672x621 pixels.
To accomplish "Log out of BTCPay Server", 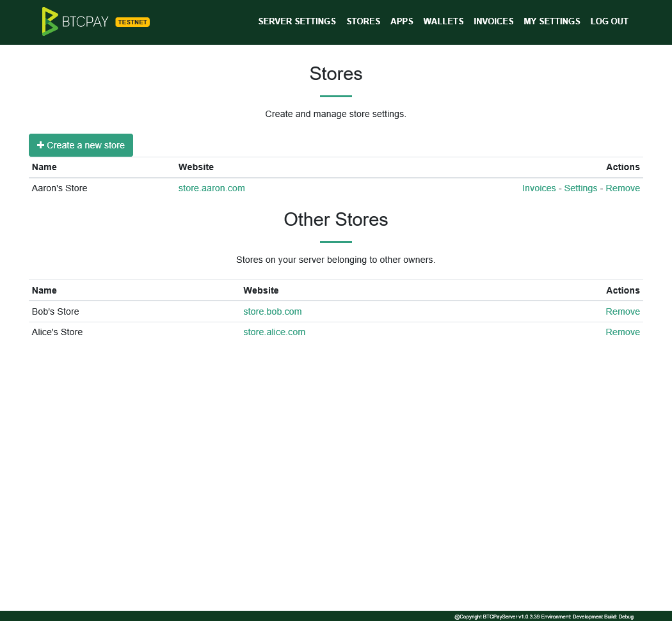I will tap(609, 21).
